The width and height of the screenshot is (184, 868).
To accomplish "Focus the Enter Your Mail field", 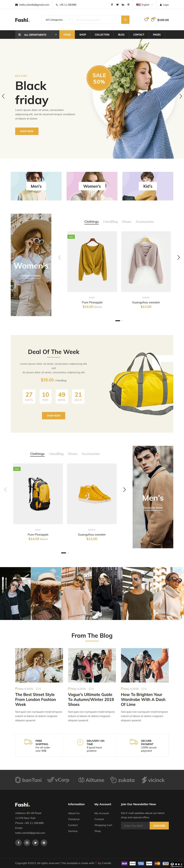I will click(135, 826).
